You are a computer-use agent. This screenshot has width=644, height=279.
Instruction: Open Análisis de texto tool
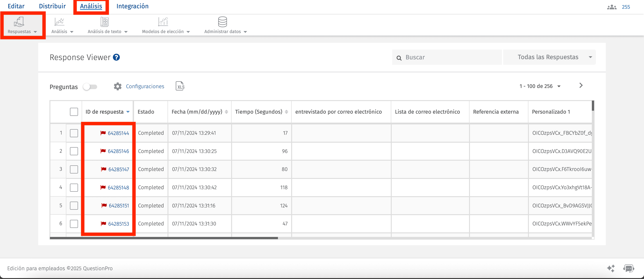[x=105, y=22]
